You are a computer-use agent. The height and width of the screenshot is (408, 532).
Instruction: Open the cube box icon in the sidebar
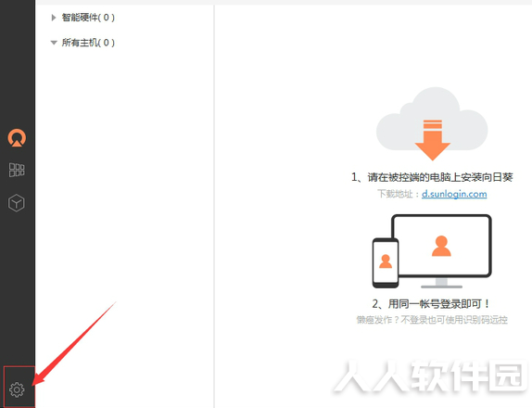tap(17, 203)
